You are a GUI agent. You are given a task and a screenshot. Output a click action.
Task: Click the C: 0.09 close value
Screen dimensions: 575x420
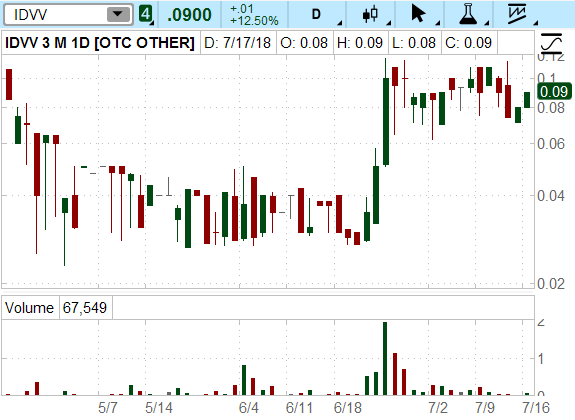(468, 43)
